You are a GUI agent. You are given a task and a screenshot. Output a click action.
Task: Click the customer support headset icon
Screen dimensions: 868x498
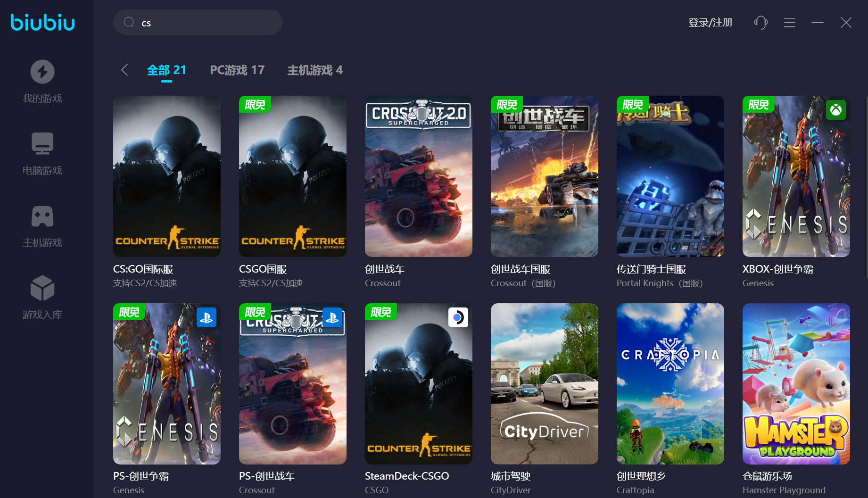coord(761,23)
